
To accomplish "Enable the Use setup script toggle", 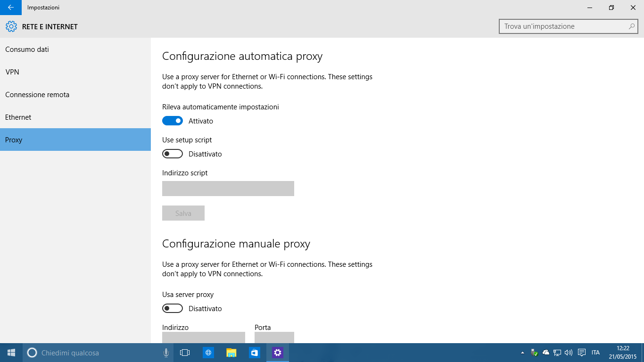I will click(173, 154).
